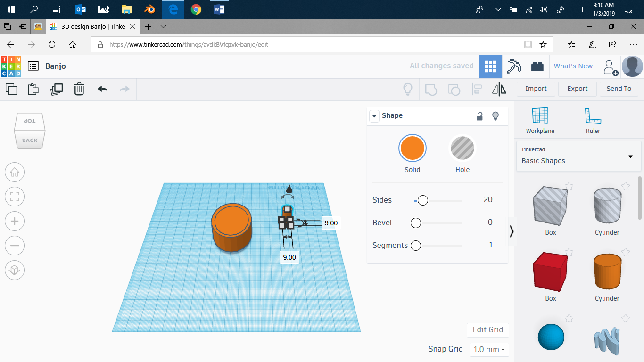The height and width of the screenshot is (362, 644).
Task: Undo the last action
Action: (x=103, y=89)
